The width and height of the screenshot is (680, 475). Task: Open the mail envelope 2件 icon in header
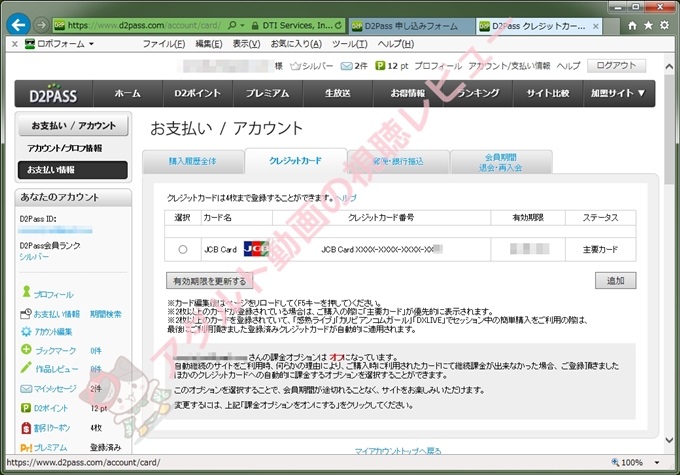[346, 66]
